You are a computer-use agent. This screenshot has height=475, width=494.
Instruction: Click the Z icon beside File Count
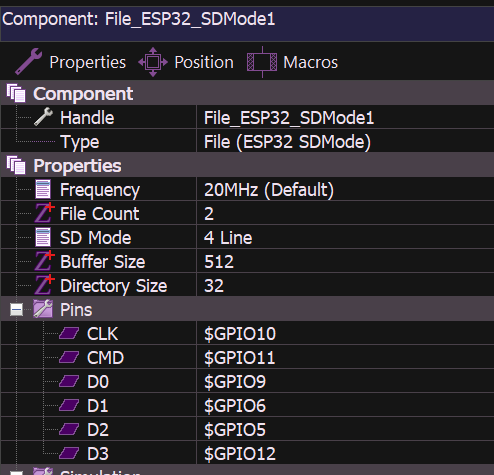[x=44, y=213]
